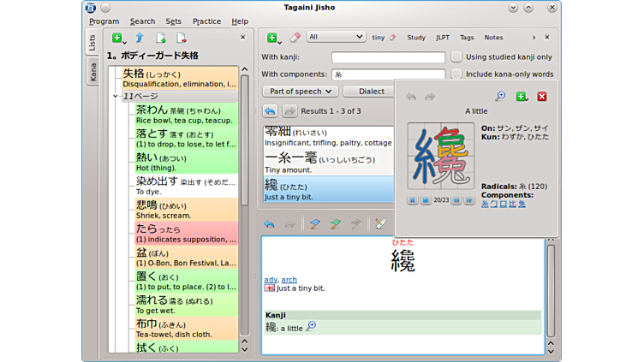The image size is (644, 362).
Task: Click the magnifier next to 'a little' kanji entry
Action: click(x=311, y=326)
